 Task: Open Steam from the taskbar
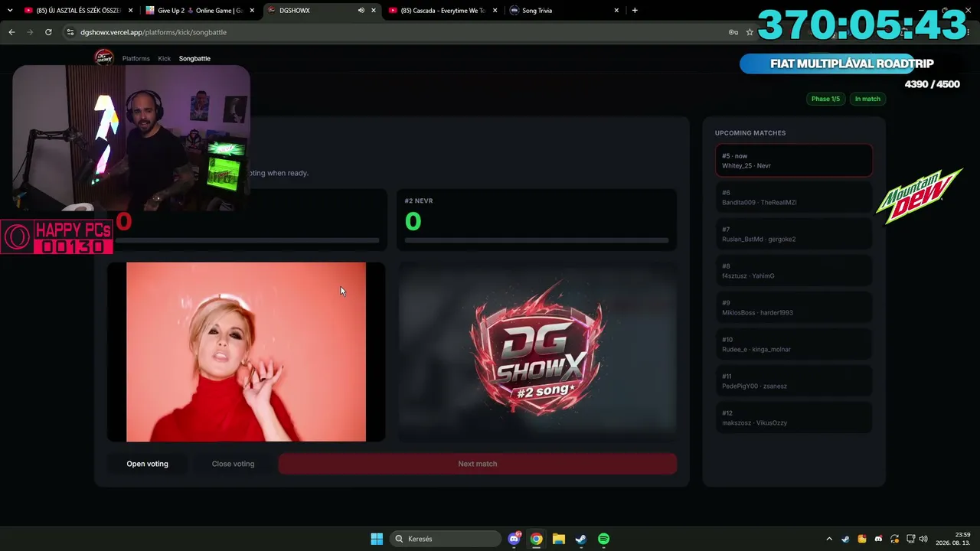(581, 539)
